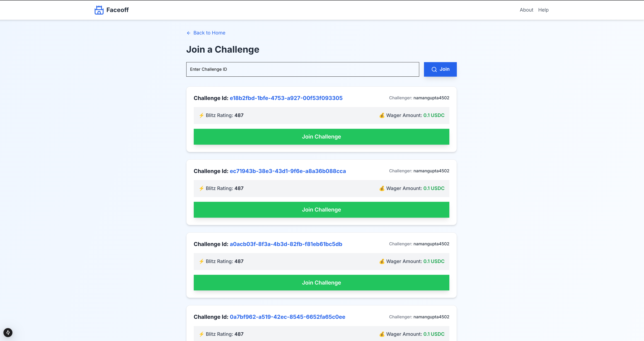The height and width of the screenshot is (341, 644).
Task: Click the lightning icon beside first Blitz Rating
Action: click(x=201, y=115)
